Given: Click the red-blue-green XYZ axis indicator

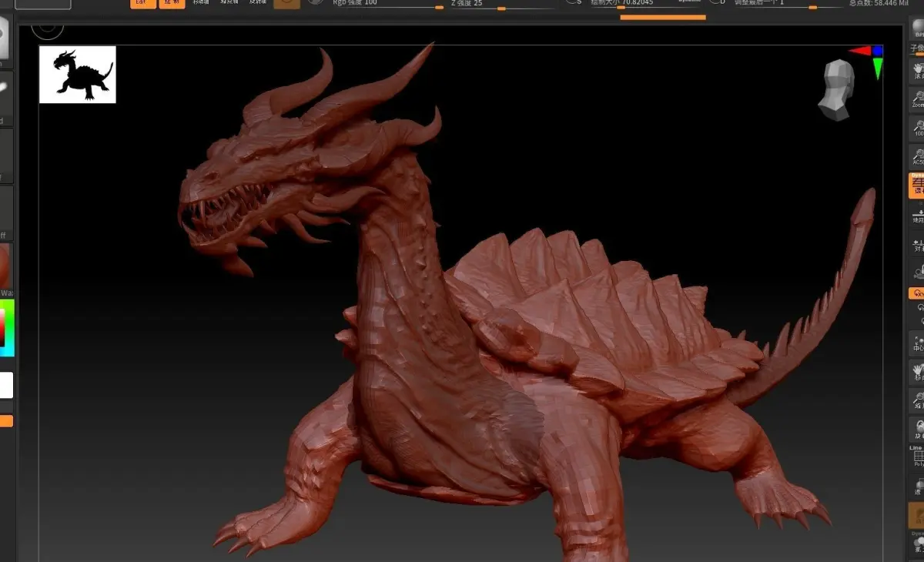Looking at the screenshot, I should pos(868,62).
